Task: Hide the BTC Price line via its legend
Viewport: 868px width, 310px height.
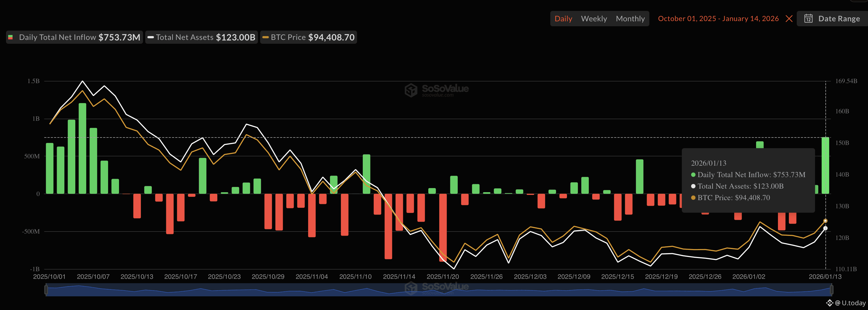Action: pyautogui.click(x=308, y=37)
